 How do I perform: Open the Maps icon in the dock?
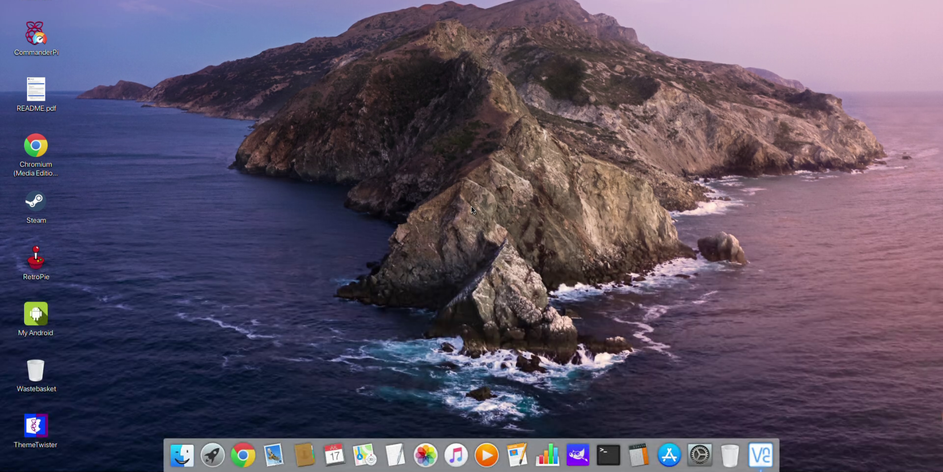tap(365, 455)
